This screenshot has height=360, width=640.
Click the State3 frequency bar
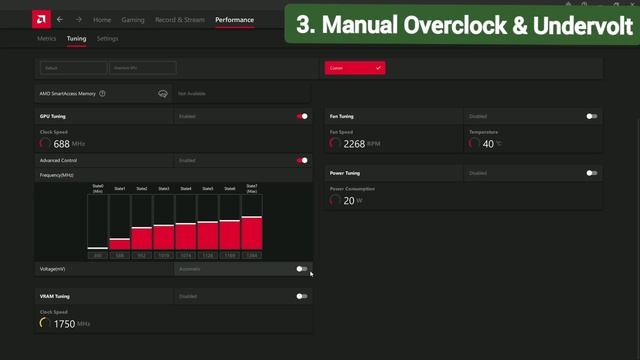tap(164, 222)
